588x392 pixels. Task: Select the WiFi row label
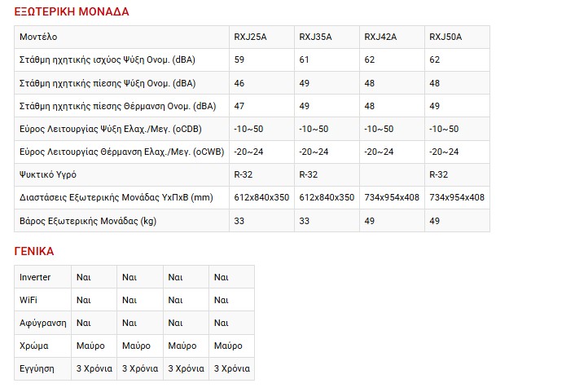pyautogui.click(x=29, y=300)
